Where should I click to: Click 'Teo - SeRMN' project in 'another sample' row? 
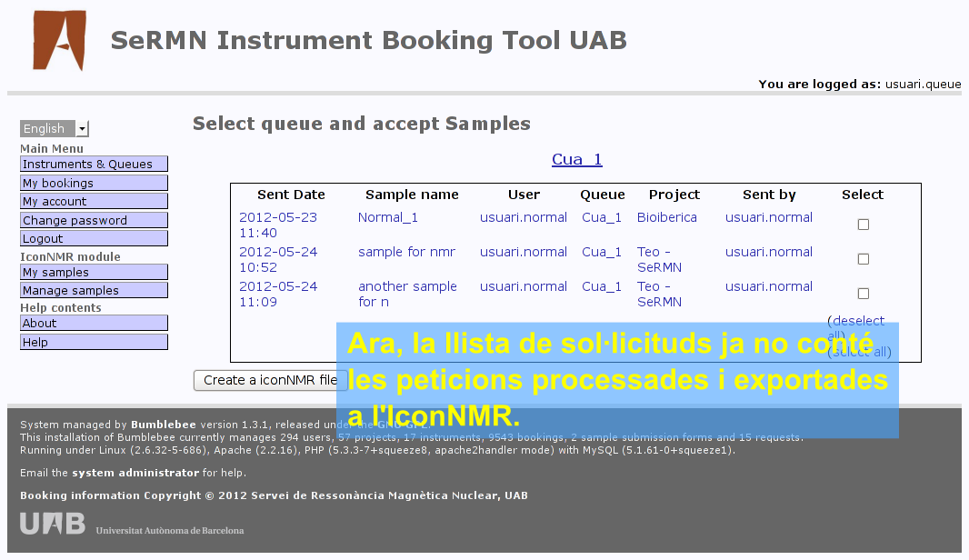659,295
